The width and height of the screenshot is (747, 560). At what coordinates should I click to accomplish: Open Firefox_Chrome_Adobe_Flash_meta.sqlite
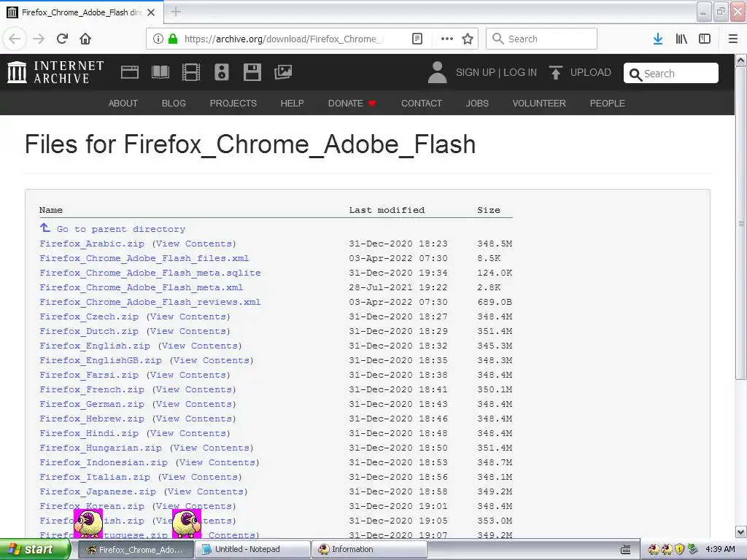point(150,273)
